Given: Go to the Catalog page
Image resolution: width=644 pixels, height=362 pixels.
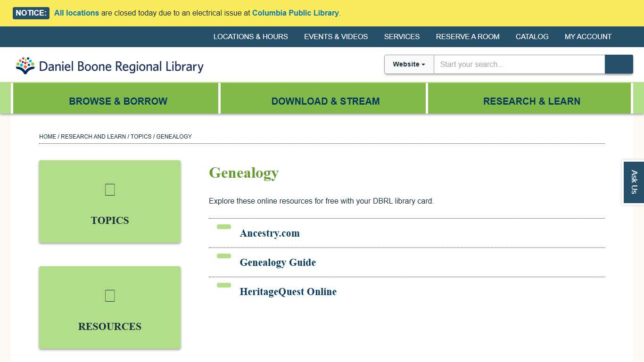Looking at the screenshot, I should (x=532, y=37).
